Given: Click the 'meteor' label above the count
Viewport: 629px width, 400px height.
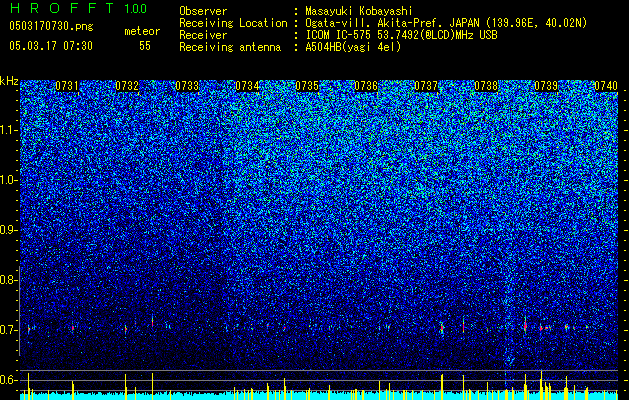Looking at the screenshot, I should [x=142, y=31].
